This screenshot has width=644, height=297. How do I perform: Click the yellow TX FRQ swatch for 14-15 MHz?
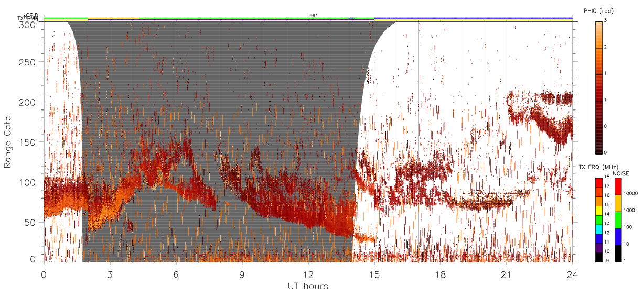tap(599, 211)
